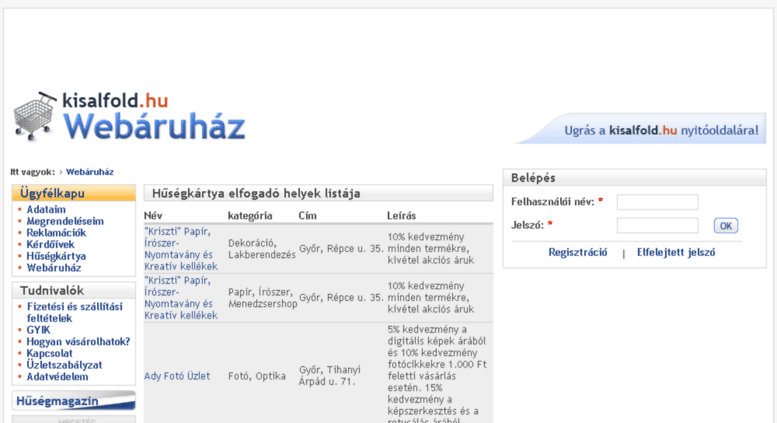The width and height of the screenshot is (777, 423).
Task: Open Adataim in the Ügyfélkapu menu
Action: point(46,210)
